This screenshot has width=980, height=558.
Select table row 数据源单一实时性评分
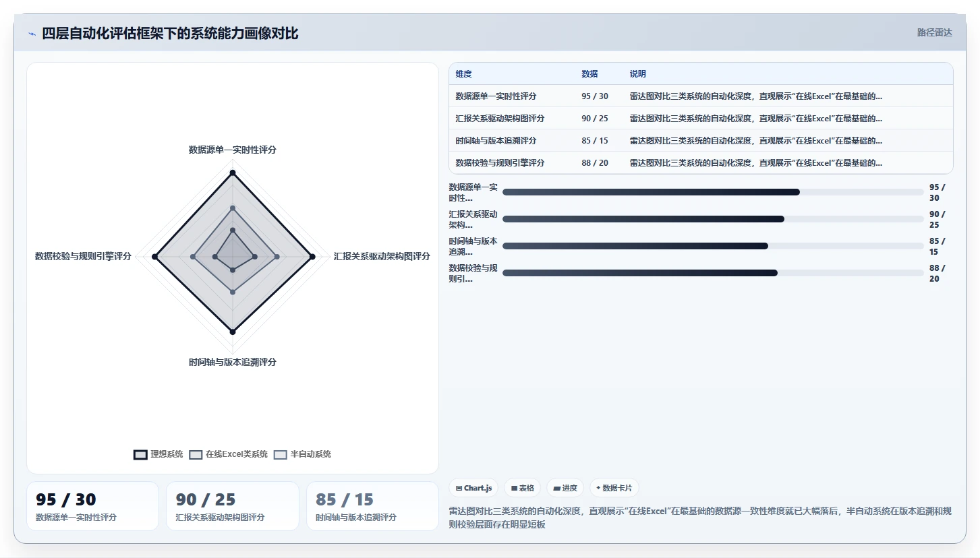tap(701, 96)
